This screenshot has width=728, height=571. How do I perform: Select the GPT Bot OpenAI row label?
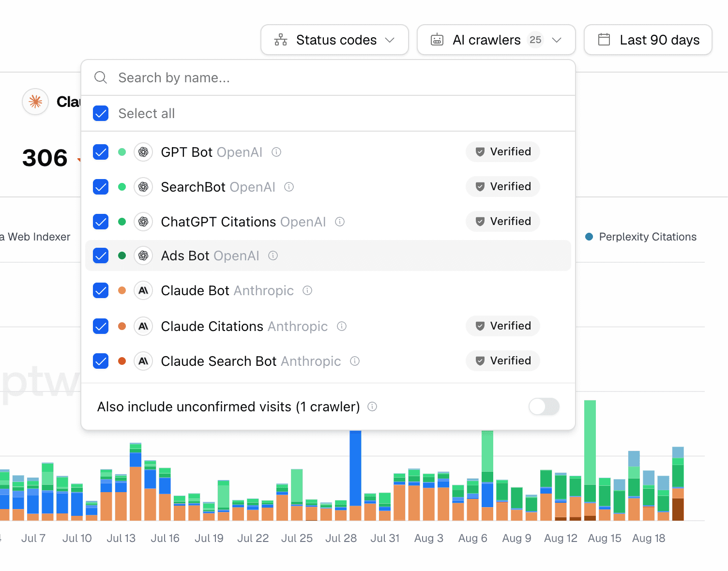coord(212,152)
